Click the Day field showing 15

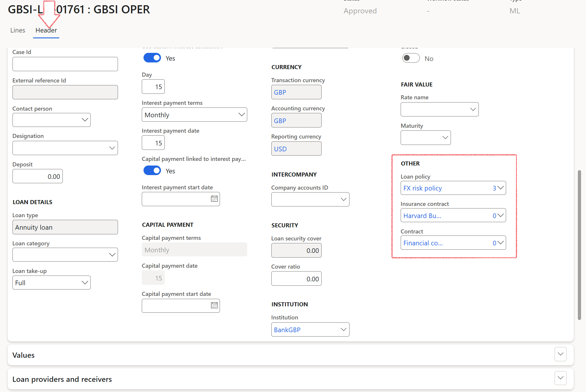[153, 87]
